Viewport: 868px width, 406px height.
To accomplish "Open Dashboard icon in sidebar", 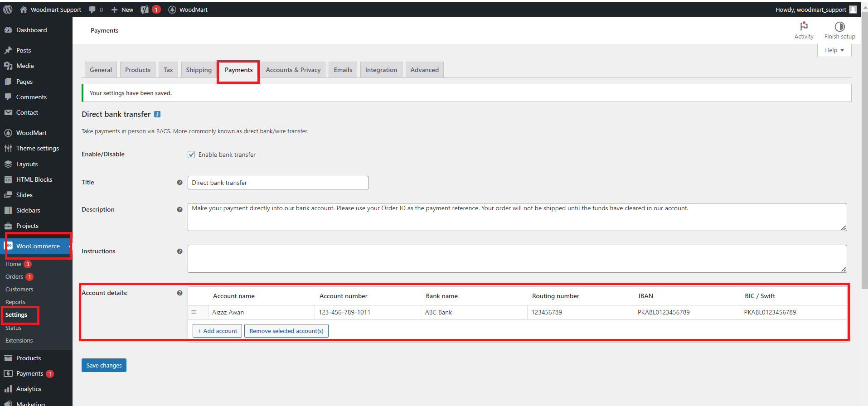I will [x=8, y=30].
